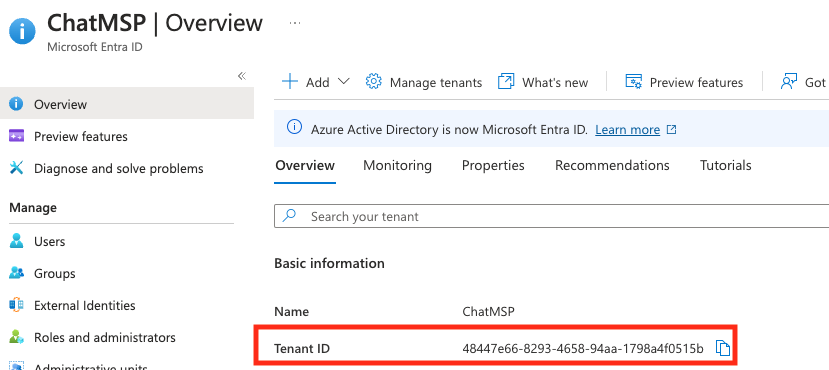Select Overview in the sidebar
This screenshot has width=829, height=370.
tap(127, 104)
